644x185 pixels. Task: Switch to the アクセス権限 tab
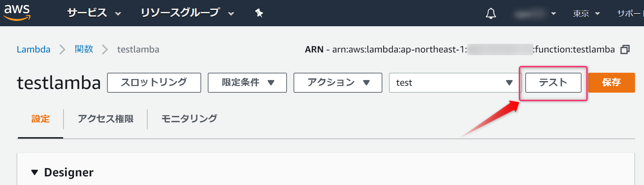pos(105,119)
